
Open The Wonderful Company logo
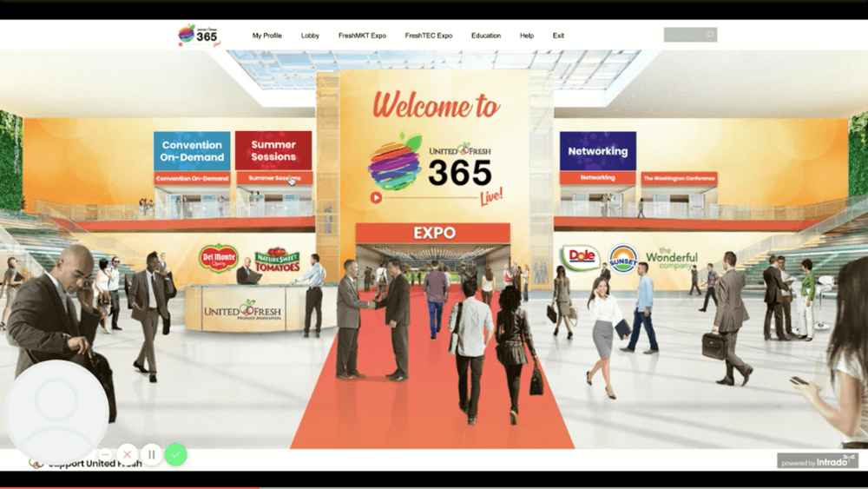tap(671, 257)
